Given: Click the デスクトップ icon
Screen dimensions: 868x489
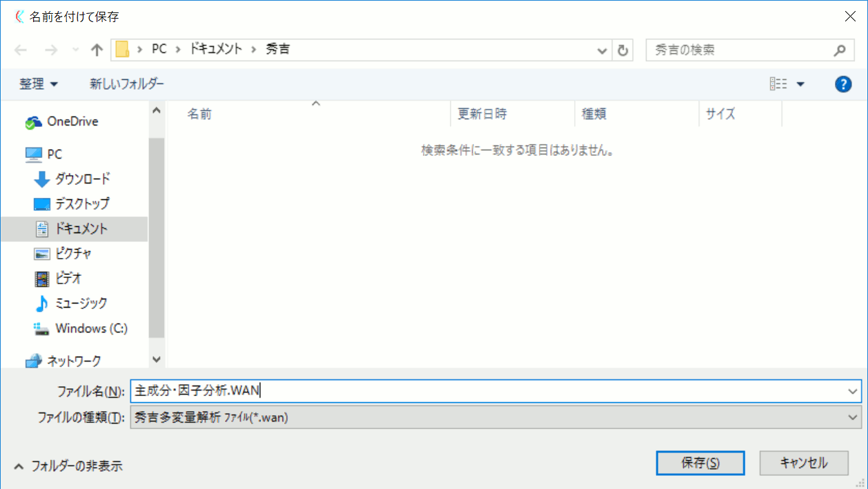Looking at the screenshot, I should tap(42, 204).
